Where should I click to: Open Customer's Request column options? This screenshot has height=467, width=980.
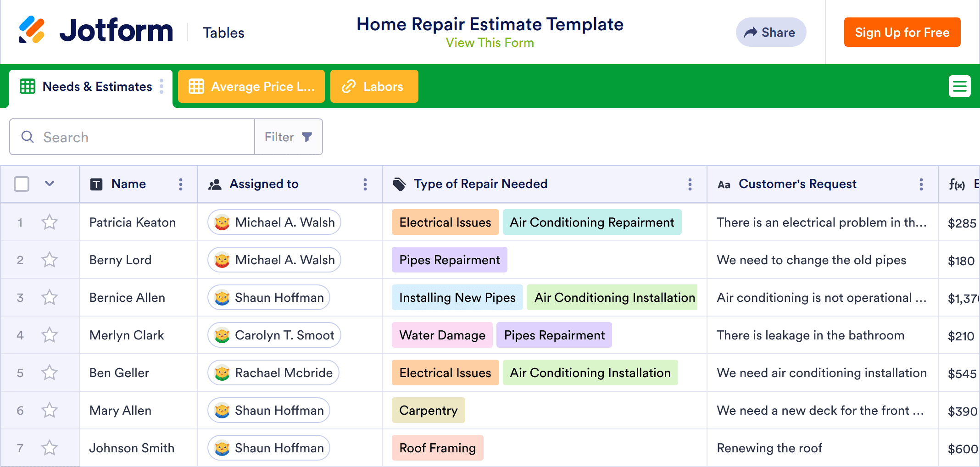[921, 184]
